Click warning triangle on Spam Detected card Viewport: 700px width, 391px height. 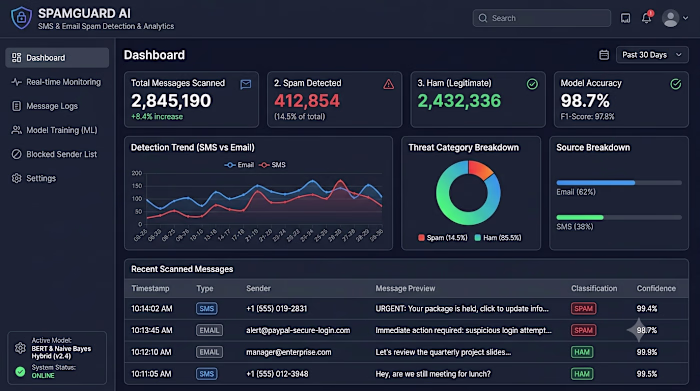388,84
